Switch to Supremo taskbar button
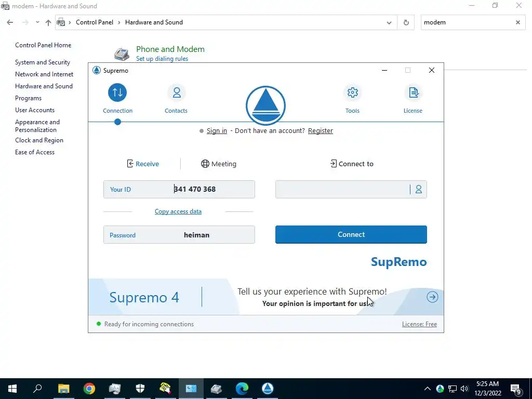Viewport: 532px width, 399px height. pos(268,389)
